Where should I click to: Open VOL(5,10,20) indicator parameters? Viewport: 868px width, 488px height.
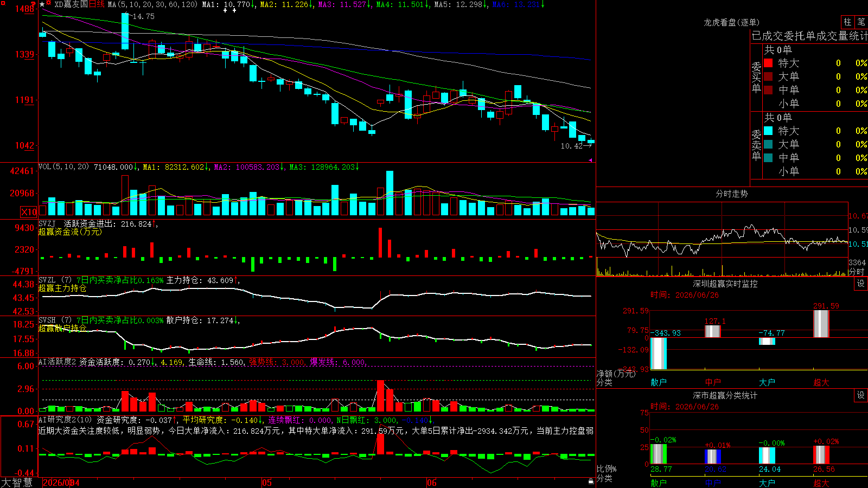[x=63, y=167]
